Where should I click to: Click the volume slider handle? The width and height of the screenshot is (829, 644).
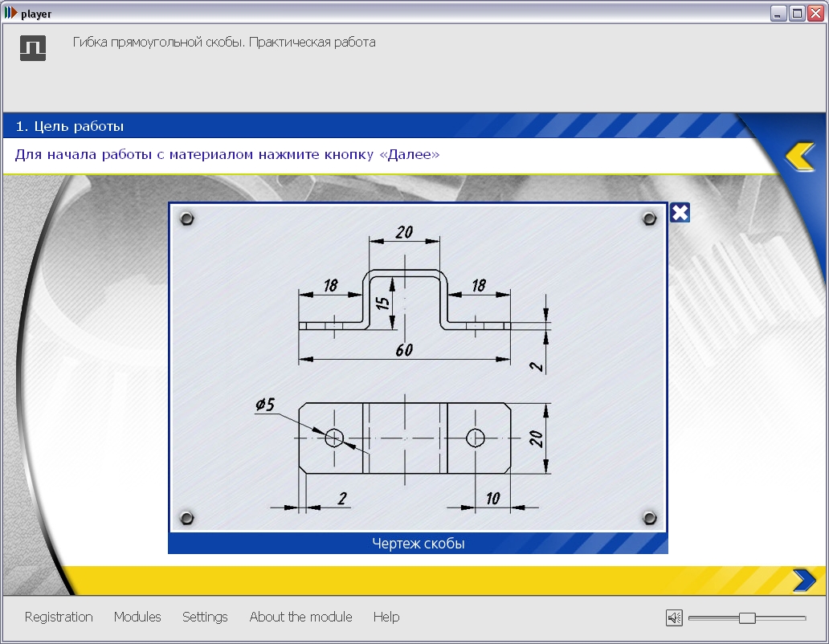pyautogui.click(x=747, y=618)
